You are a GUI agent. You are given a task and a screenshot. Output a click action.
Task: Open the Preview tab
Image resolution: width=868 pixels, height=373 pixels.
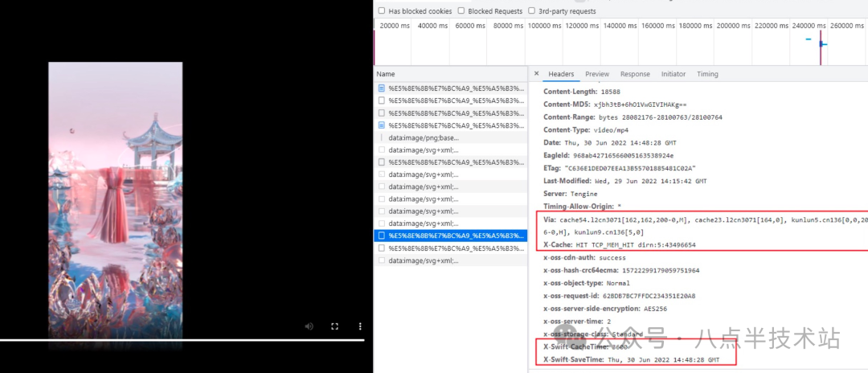point(597,74)
